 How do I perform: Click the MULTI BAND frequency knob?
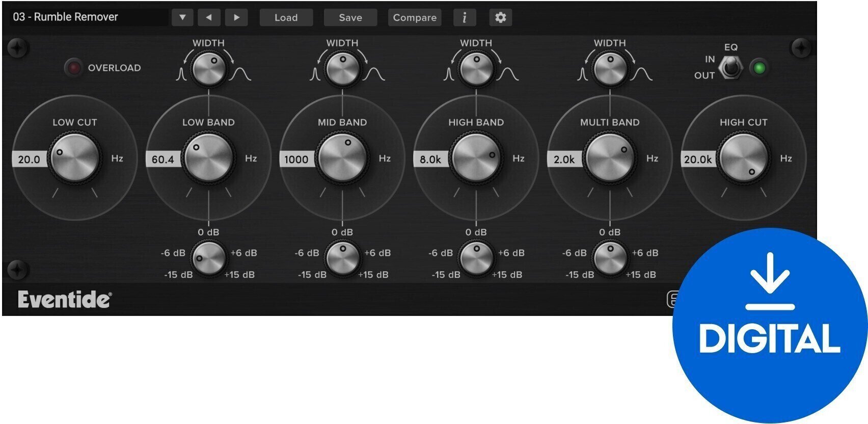click(x=610, y=158)
